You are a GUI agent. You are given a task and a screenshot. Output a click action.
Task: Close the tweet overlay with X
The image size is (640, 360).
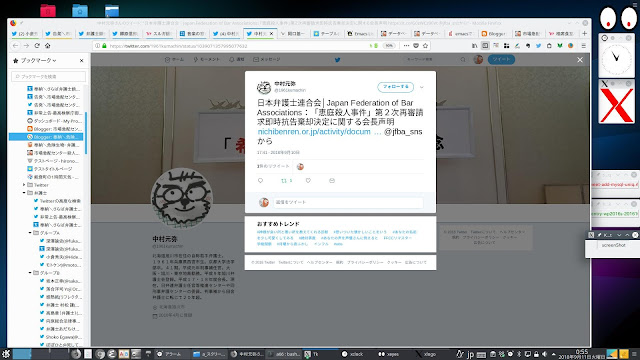(580, 60)
